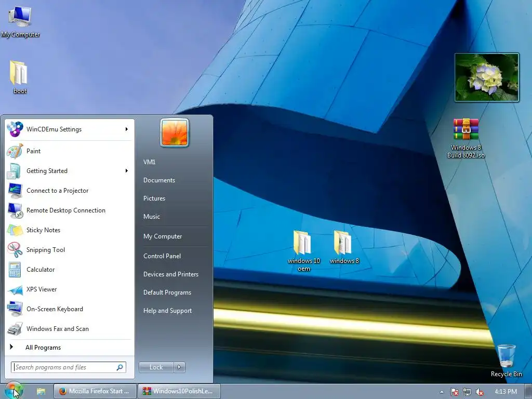Open Music from Start menu

151,217
